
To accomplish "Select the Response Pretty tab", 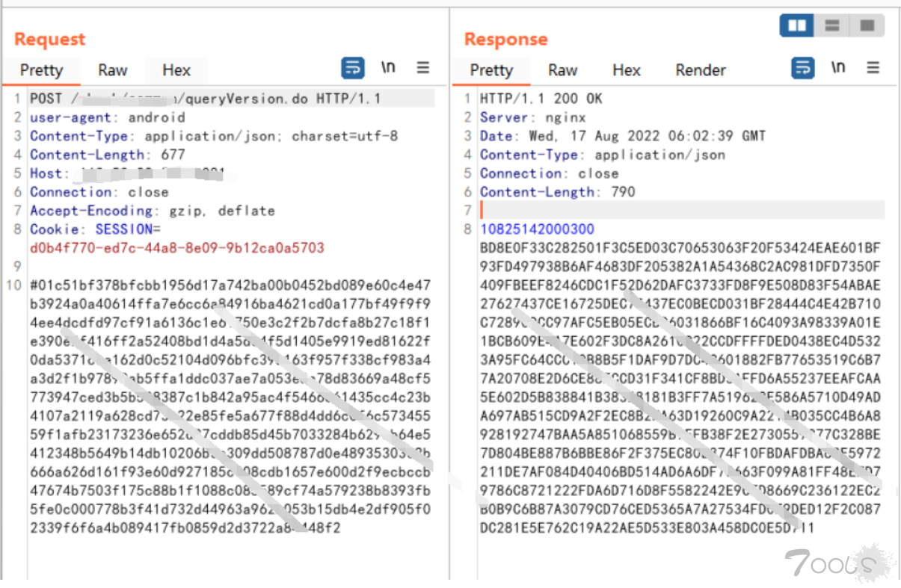I will [491, 70].
